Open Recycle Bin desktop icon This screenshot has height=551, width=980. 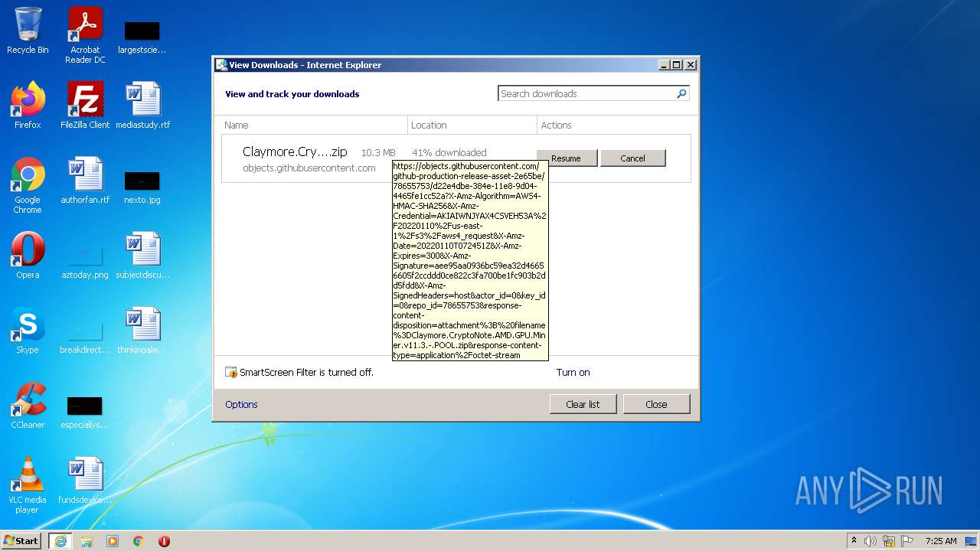[28, 31]
